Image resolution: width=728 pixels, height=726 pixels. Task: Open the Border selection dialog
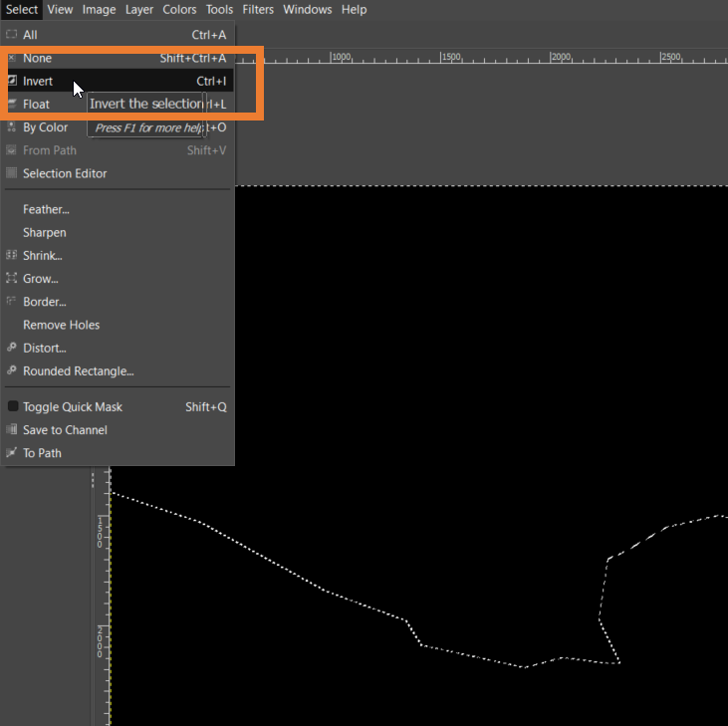45,302
